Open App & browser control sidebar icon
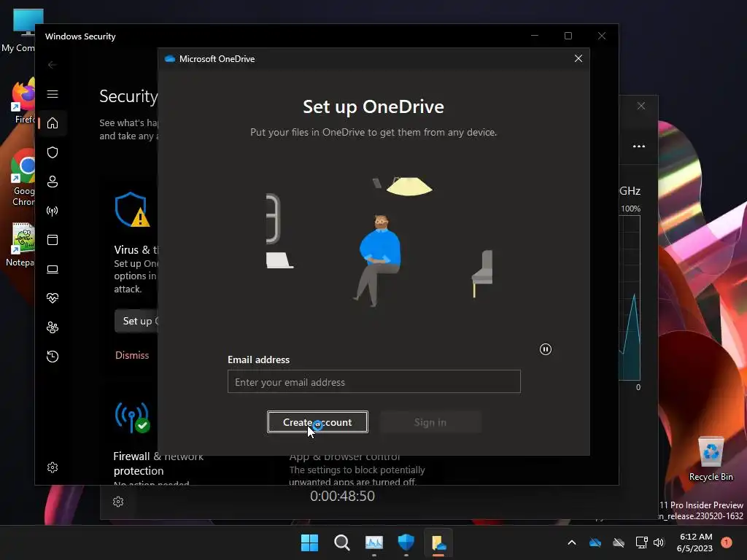Image resolution: width=747 pixels, height=560 pixels. click(x=53, y=240)
